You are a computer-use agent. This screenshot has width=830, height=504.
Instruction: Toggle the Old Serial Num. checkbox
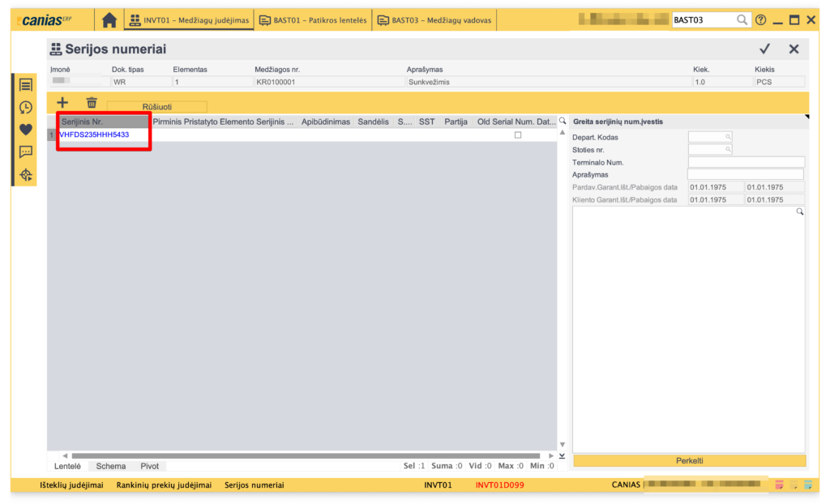point(518,135)
